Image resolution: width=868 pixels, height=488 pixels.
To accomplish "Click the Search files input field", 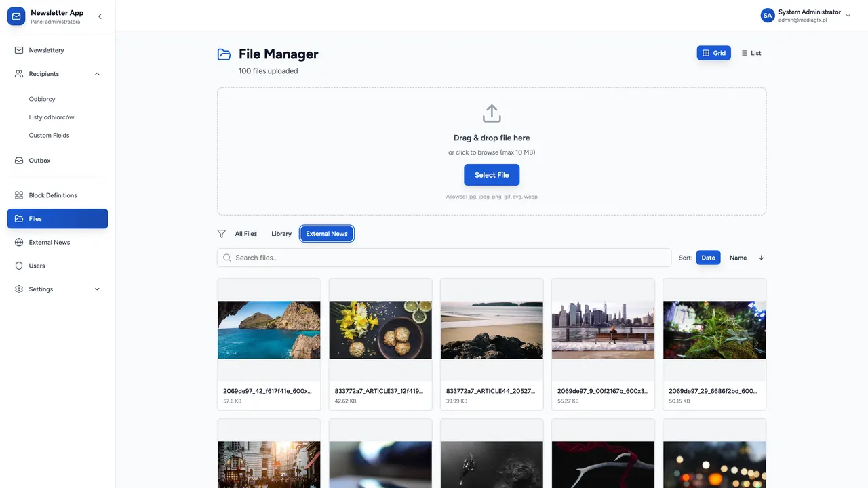I will (444, 258).
